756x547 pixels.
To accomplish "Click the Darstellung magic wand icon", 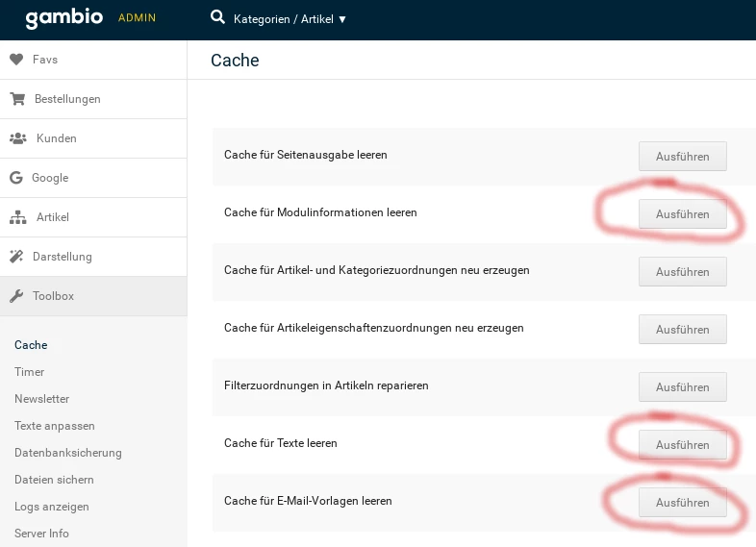I will tap(16, 257).
